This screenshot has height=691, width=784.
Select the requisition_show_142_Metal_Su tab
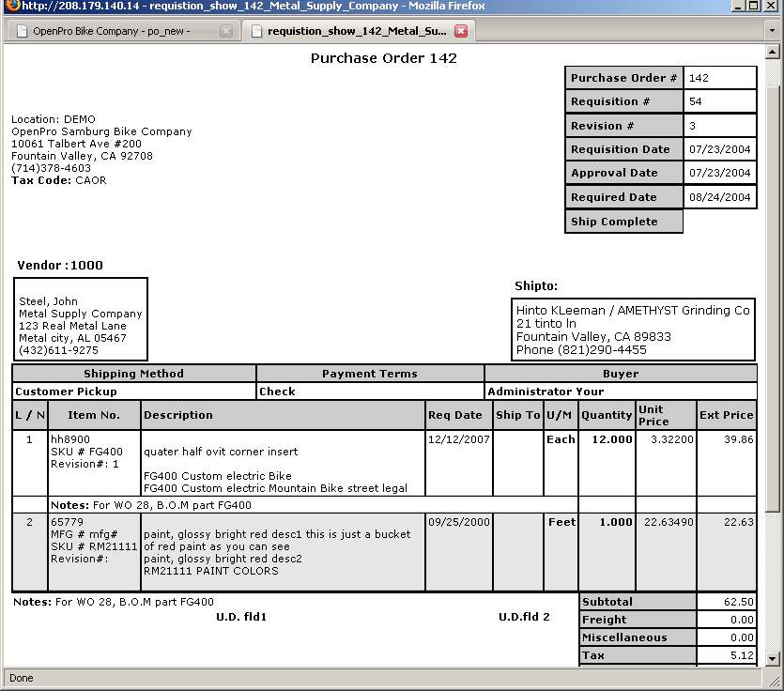click(x=355, y=31)
